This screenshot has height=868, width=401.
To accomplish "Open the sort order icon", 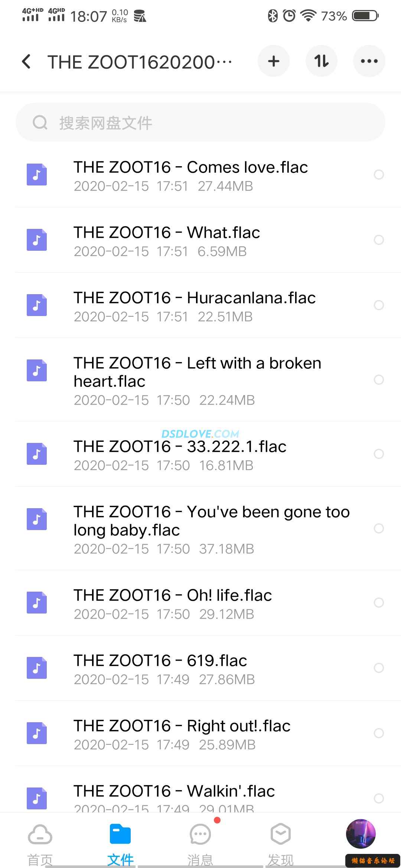I will 321,61.
